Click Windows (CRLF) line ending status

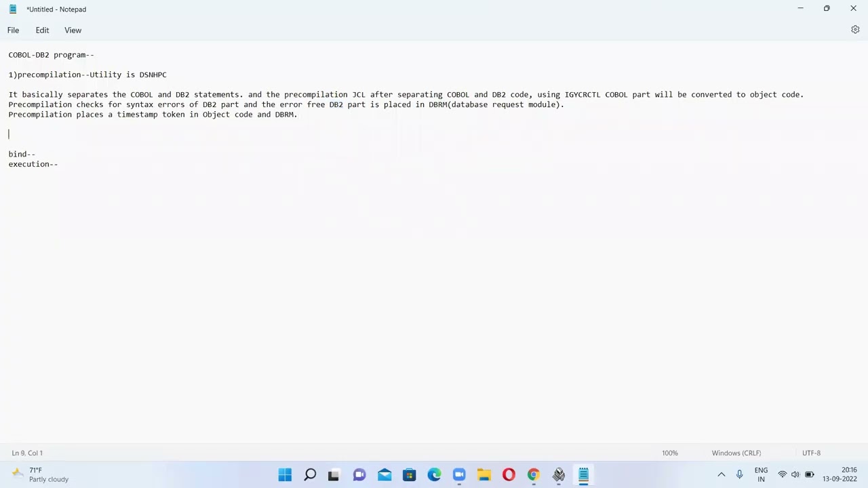click(736, 453)
